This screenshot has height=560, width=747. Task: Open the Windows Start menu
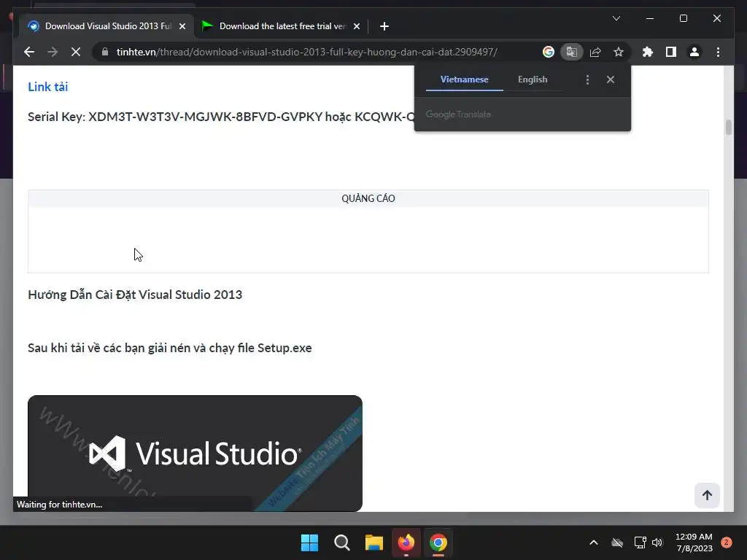pyautogui.click(x=309, y=542)
